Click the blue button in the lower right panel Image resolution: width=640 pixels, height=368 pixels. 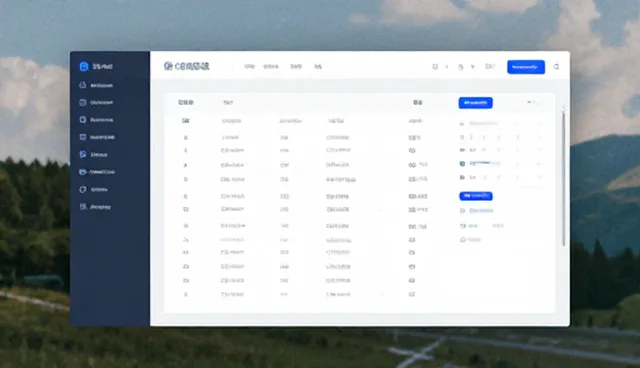click(x=476, y=196)
